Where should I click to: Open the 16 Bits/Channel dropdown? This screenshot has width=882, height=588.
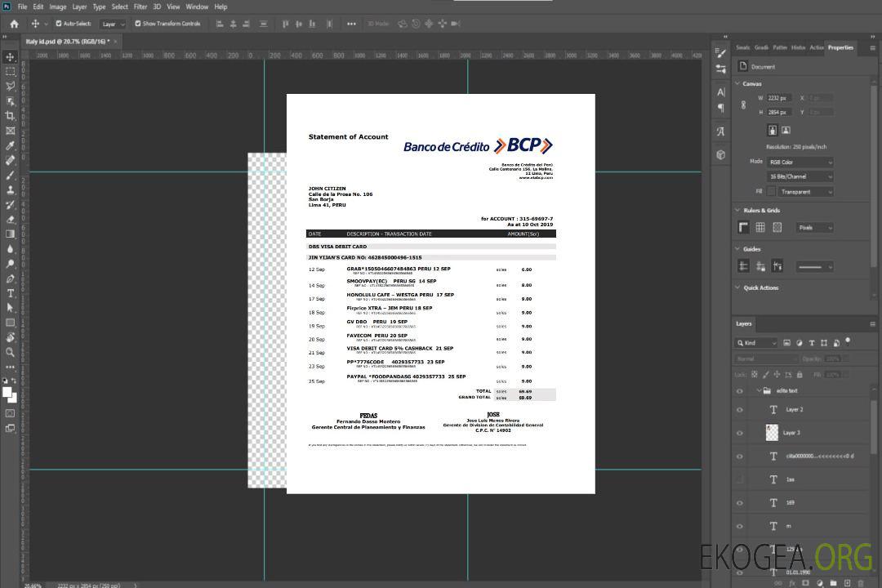[800, 176]
